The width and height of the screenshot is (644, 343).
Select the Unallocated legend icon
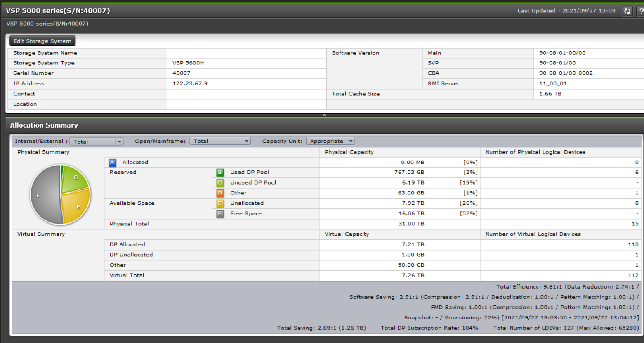coord(219,203)
